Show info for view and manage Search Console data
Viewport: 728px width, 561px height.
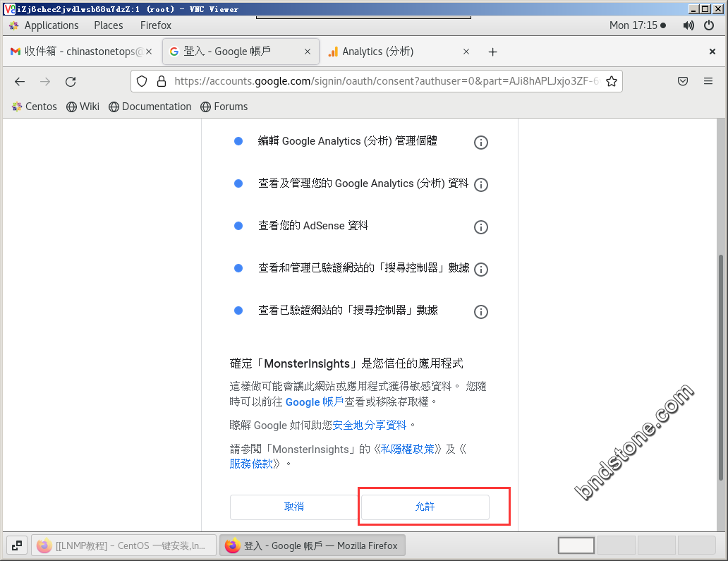pyautogui.click(x=481, y=270)
